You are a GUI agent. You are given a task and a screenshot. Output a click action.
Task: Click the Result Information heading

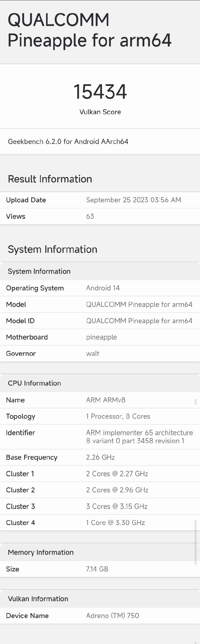(x=50, y=179)
